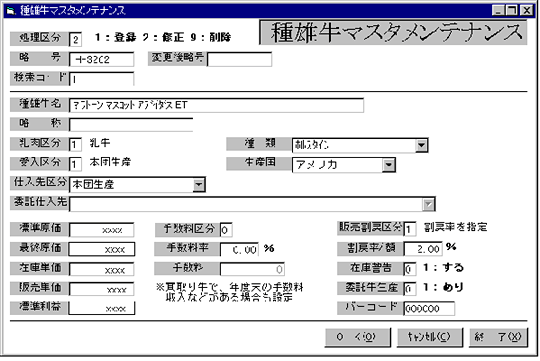Click the disabled 手数料 amount field
The height and width of the screenshot is (361, 540).
pyautogui.click(x=252, y=269)
